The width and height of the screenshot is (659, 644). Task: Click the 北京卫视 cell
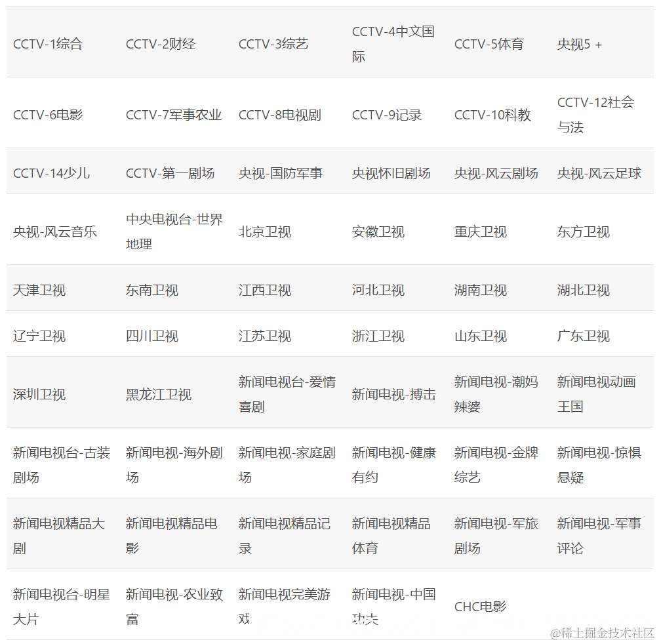[265, 231]
